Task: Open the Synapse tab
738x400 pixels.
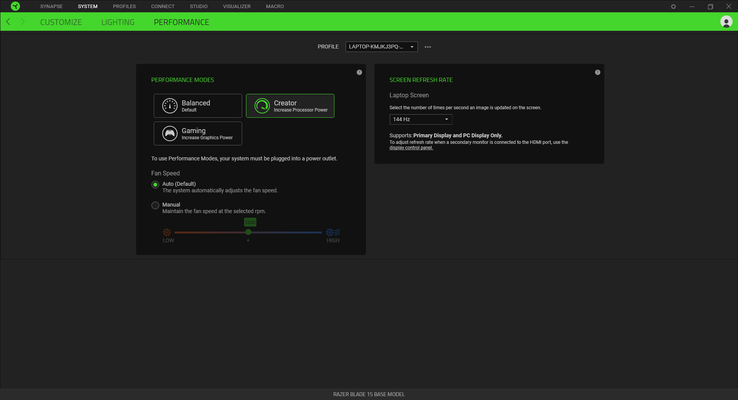Action: coord(51,7)
